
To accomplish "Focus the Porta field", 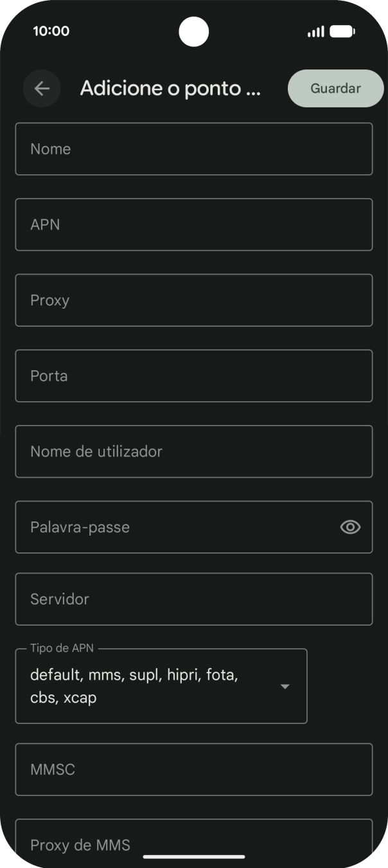I will tap(193, 375).
